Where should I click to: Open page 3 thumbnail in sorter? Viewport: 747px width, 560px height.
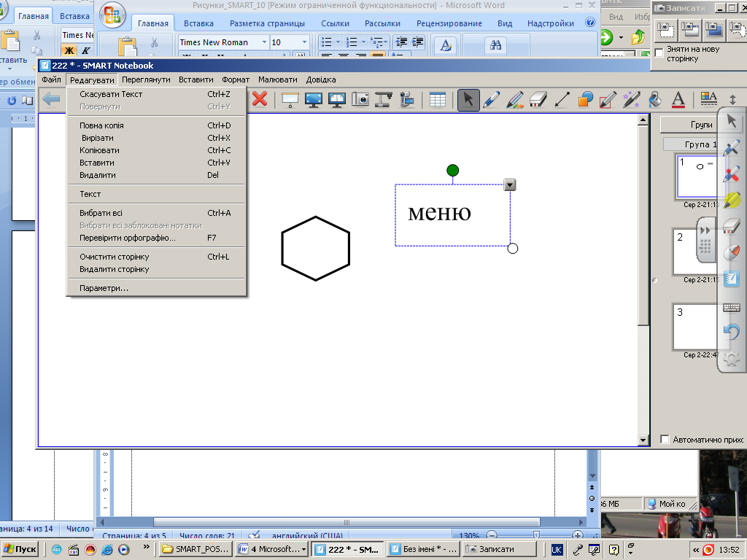point(695,327)
